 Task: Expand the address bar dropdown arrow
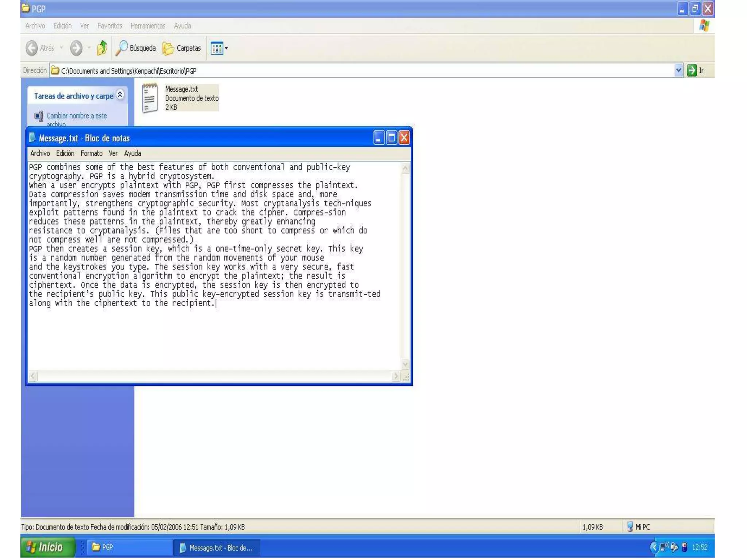(x=678, y=70)
